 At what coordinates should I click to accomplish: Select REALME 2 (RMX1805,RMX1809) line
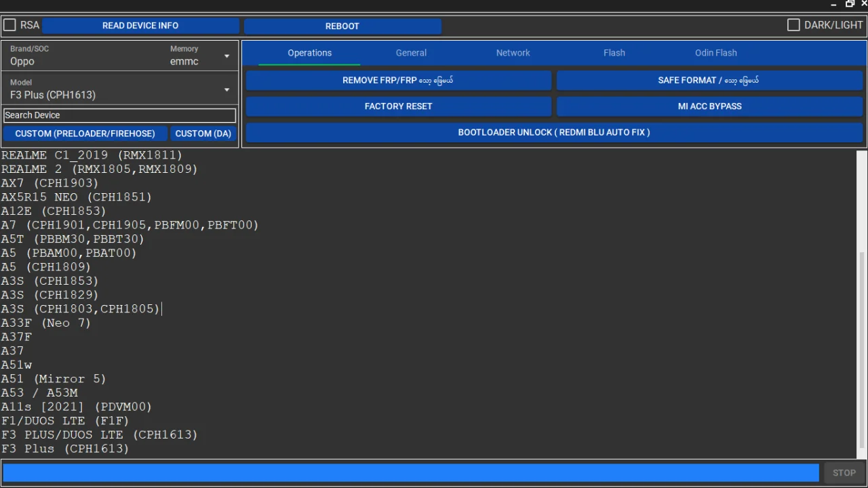tap(99, 169)
